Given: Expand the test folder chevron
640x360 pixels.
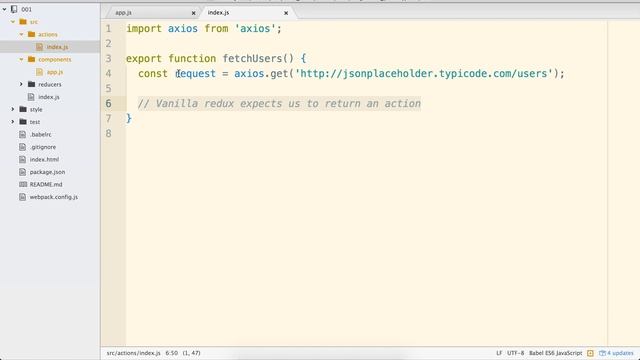Looking at the screenshot, I should pyautogui.click(x=13, y=122).
